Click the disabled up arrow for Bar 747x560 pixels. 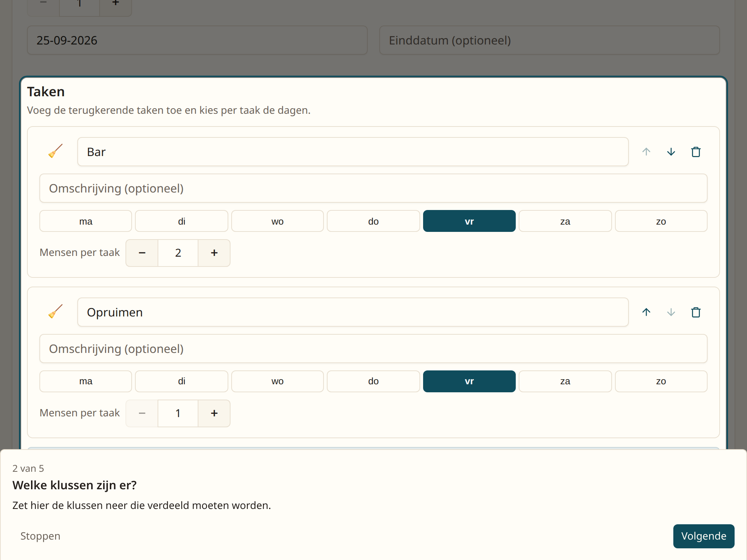coord(646,152)
